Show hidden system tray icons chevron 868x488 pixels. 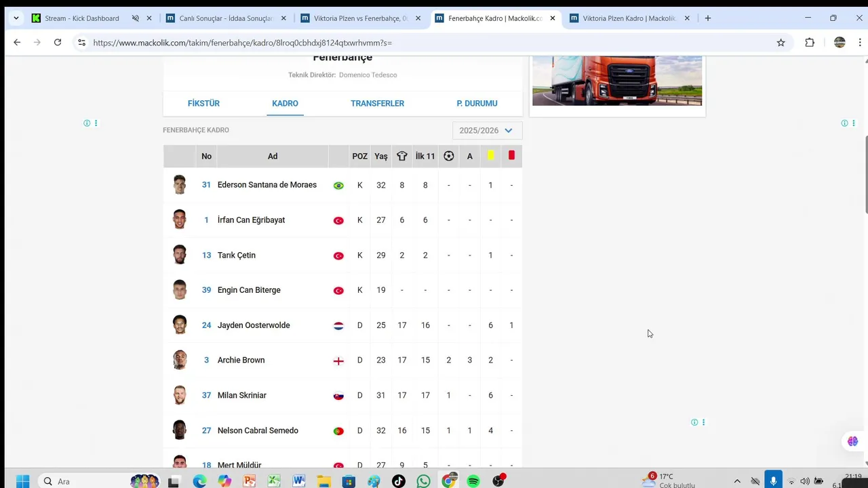point(737,481)
